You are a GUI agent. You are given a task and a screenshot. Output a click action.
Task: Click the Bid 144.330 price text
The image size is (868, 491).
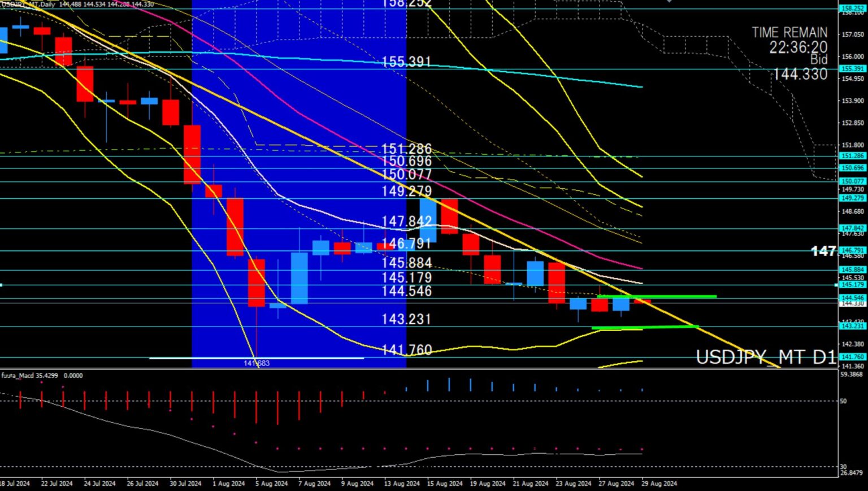(x=800, y=74)
